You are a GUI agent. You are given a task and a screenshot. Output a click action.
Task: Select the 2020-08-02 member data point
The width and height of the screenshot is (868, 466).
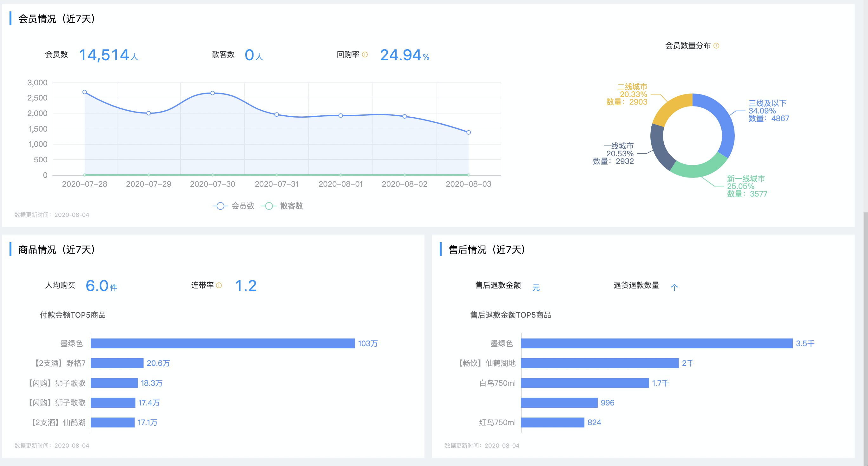[405, 117]
